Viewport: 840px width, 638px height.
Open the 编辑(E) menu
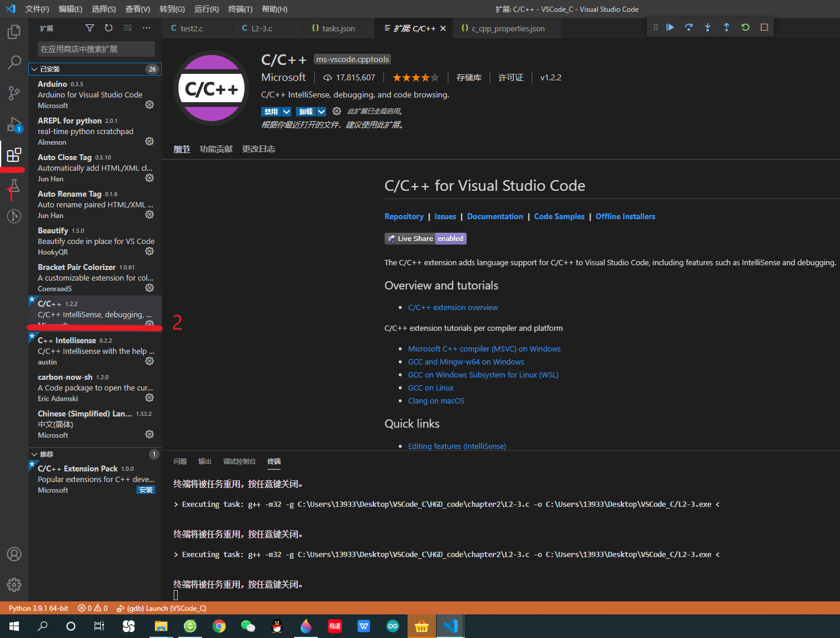(x=70, y=9)
